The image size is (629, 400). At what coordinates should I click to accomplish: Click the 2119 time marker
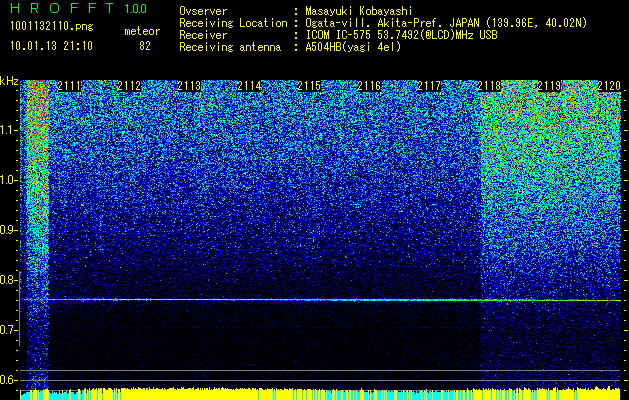pyautogui.click(x=549, y=86)
